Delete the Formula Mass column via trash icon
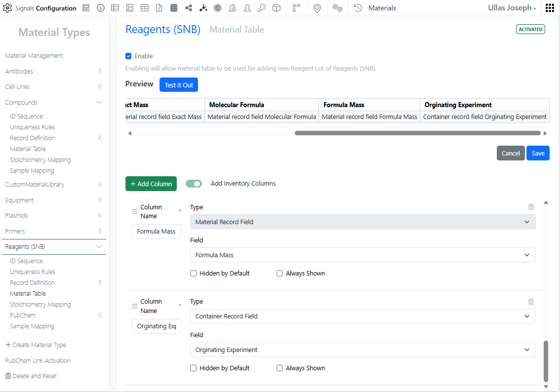This screenshot has width=560, height=392. click(531, 207)
